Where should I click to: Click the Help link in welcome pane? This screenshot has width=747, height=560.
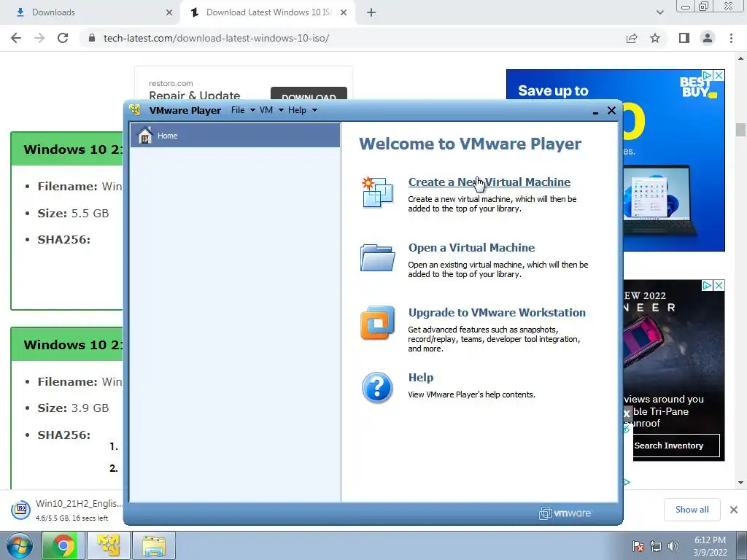pyautogui.click(x=421, y=378)
